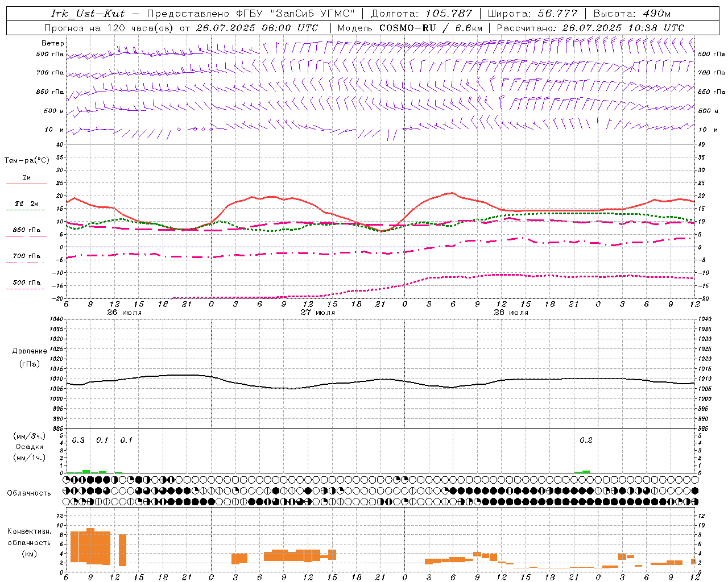Click the latitude value "Широта: 56.777"

click(533, 14)
